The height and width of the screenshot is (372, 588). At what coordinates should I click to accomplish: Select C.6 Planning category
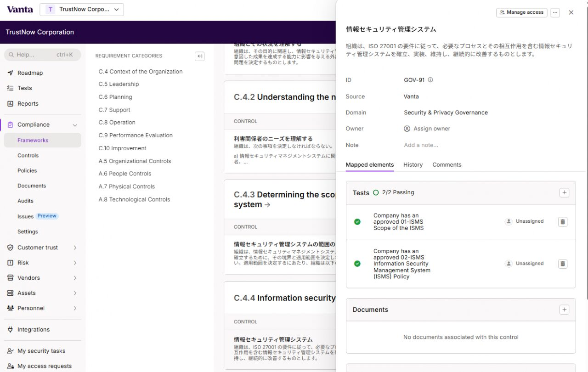click(x=115, y=97)
